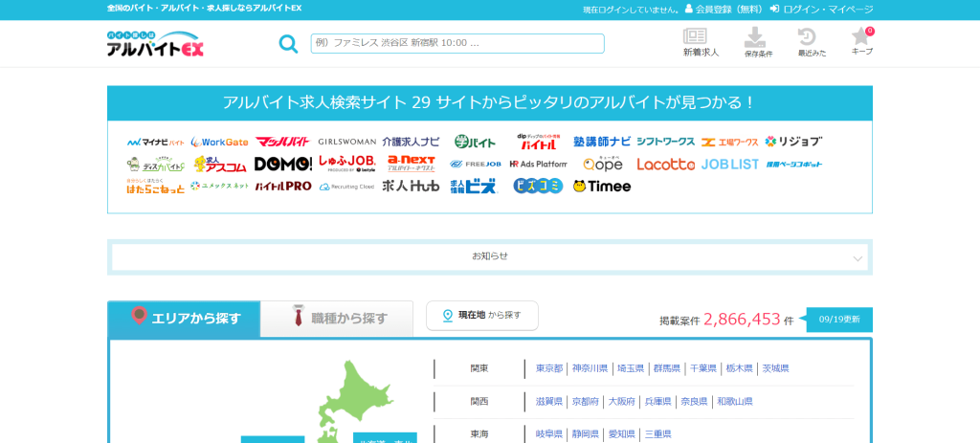Open 愛知県 prefecture link
This screenshot has width=980, height=443.
[x=622, y=434]
